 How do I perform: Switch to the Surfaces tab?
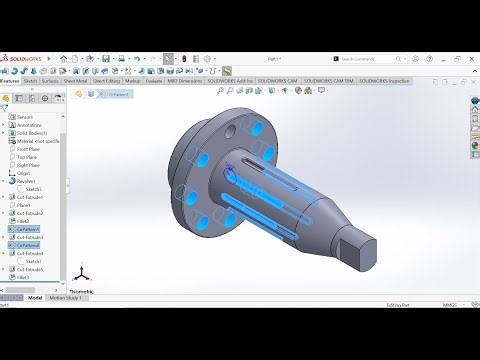tap(50, 81)
